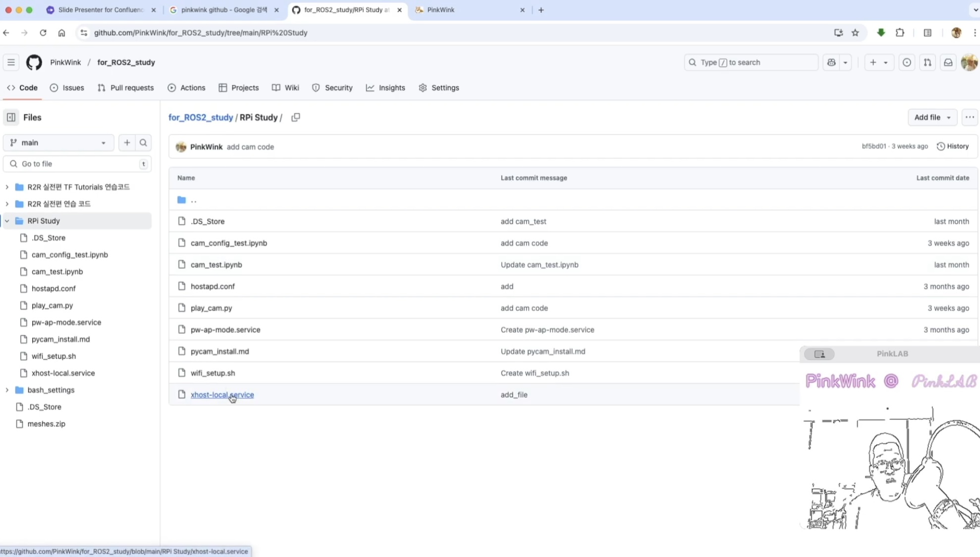Open the main branch dropdown
The height and width of the screenshot is (557, 980).
58,143
